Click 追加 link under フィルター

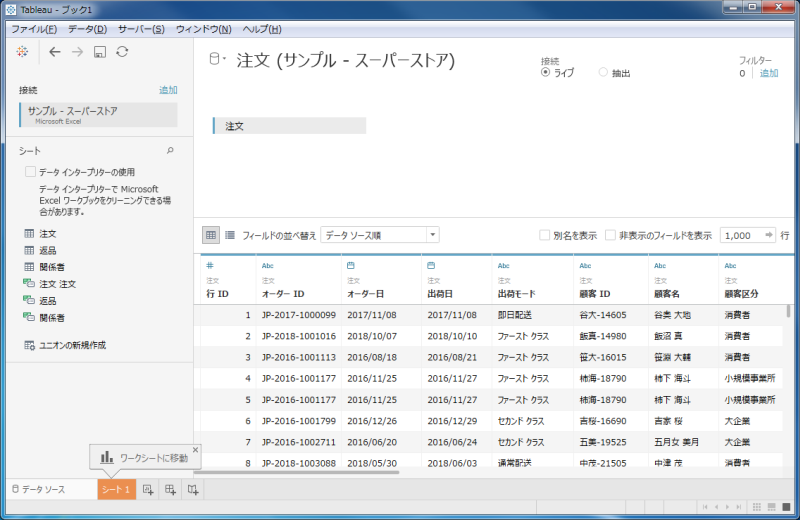point(769,73)
